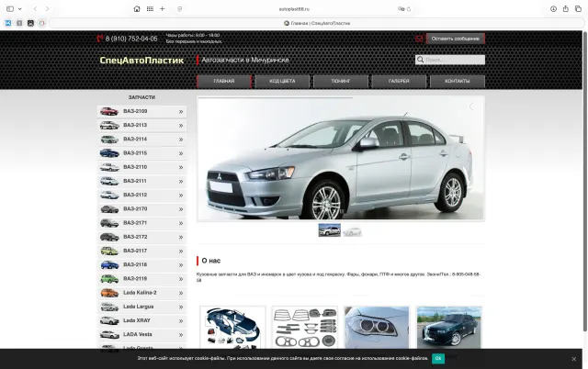Open the blue car body parts thumbnail
The image size is (588, 369).
point(232,328)
